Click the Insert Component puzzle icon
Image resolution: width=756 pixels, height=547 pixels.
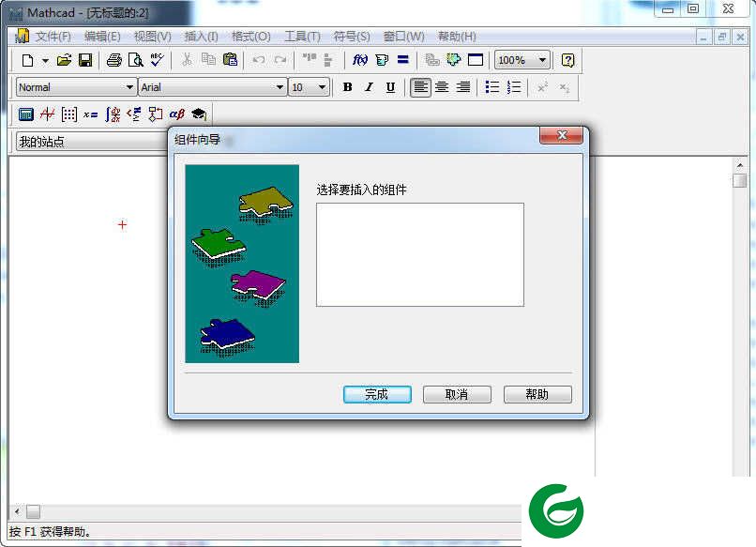(454, 60)
